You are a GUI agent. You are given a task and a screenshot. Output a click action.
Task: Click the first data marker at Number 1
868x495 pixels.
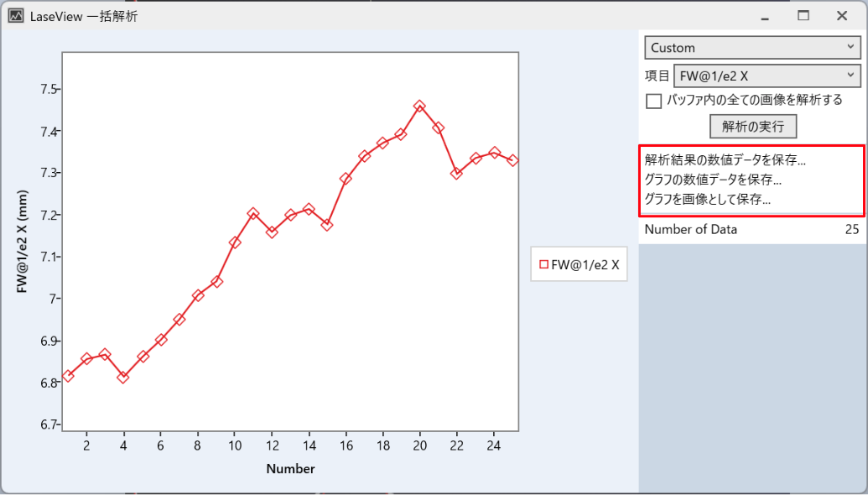[x=68, y=376]
